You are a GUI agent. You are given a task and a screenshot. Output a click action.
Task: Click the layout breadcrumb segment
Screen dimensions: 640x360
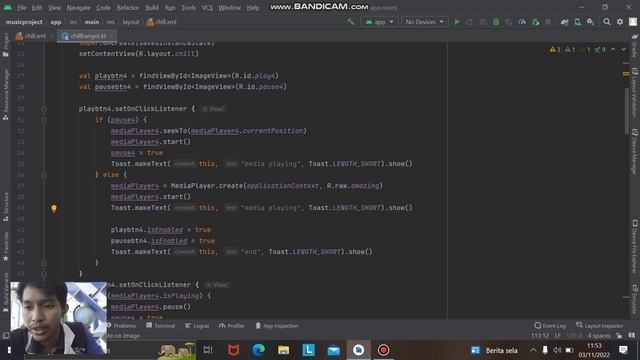[131, 22]
